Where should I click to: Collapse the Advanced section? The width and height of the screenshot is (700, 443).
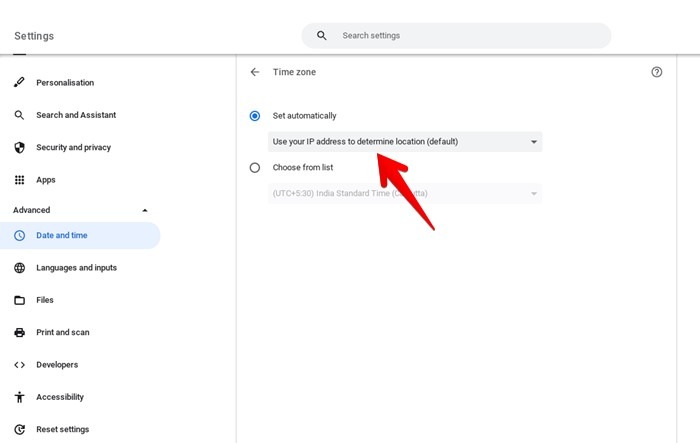pos(144,210)
